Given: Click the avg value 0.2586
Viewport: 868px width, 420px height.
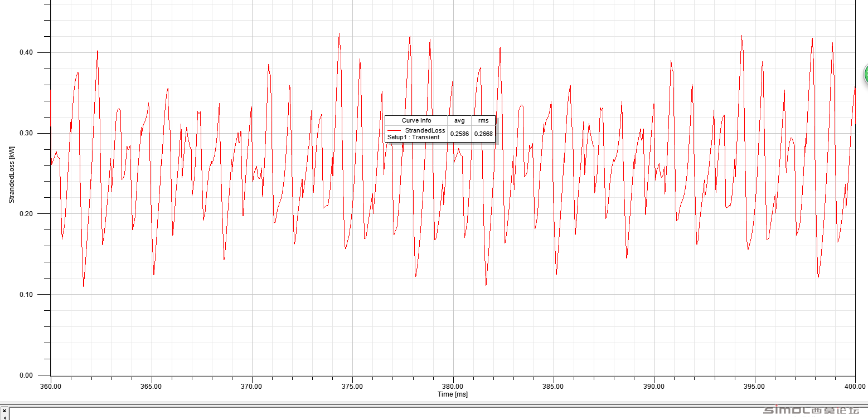Looking at the screenshot, I should click(x=459, y=134).
